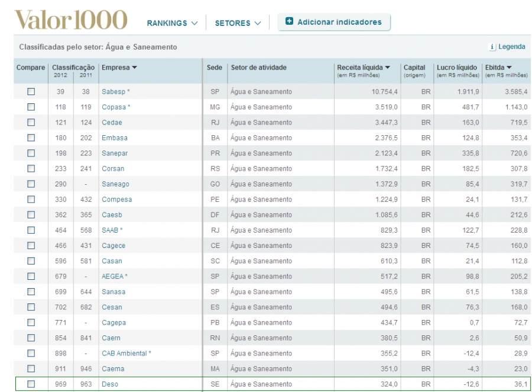Open the CAB Ambiental company link
Image resolution: width=532 pixels, height=392 pixels.
click(x=126, y=354)
